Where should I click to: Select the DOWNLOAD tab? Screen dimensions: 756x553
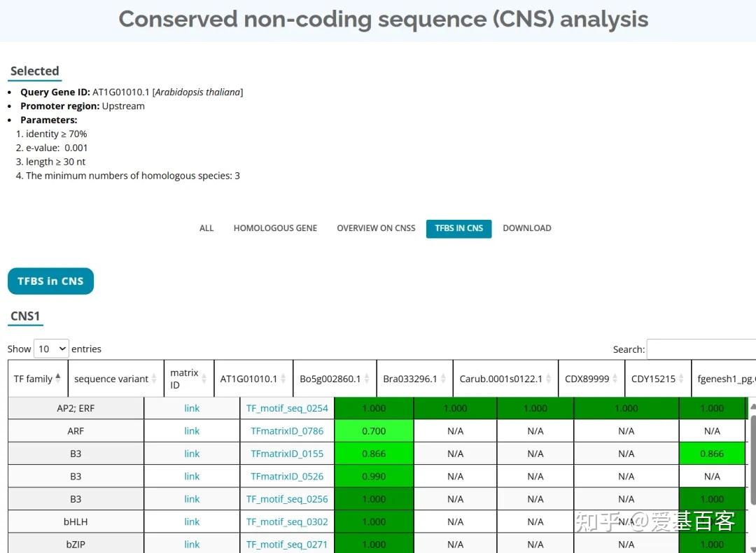(x=526, y=228)
